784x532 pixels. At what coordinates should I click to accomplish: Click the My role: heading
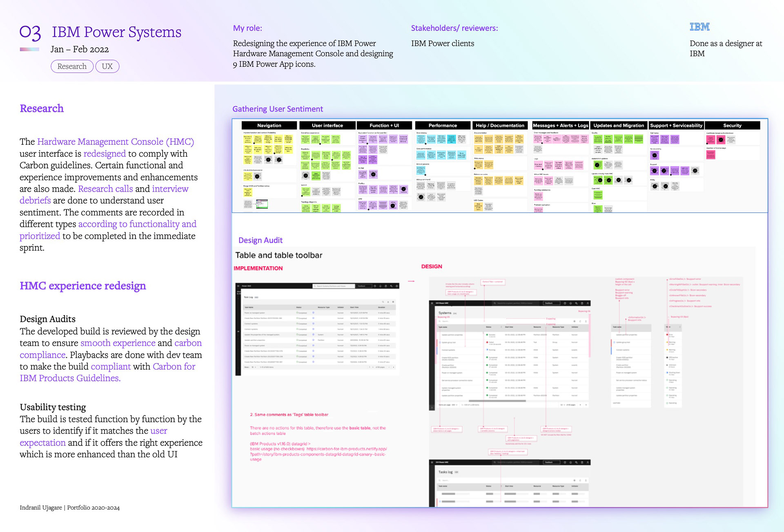[247, 28]
